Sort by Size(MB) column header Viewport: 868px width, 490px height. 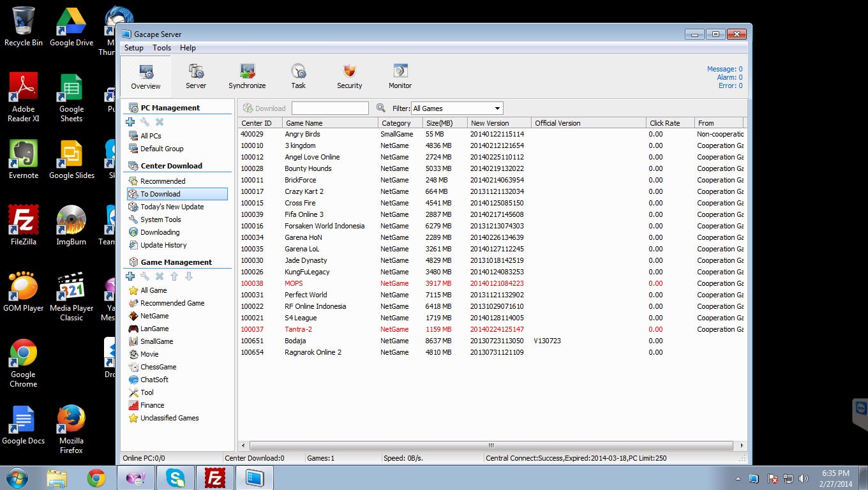tap(444, 123)
